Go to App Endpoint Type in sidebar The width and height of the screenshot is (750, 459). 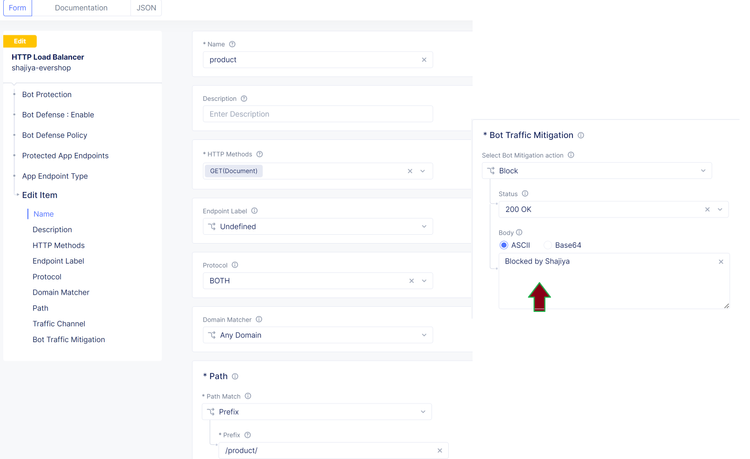tap(55, 176)
